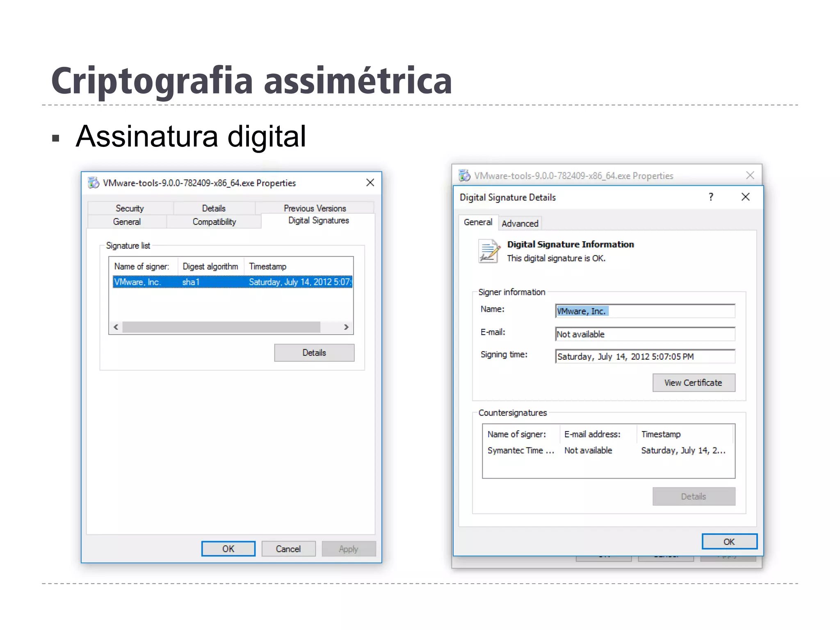This screenshot has width=840, height=630.
Task: Click Details button under Signature list
Action: pyautogui.click(x=314, y=353)
